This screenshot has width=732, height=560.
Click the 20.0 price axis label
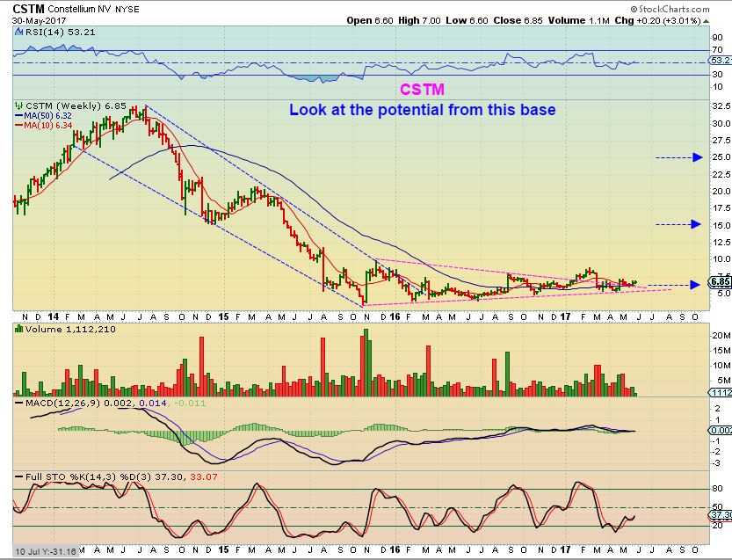click(x=721, y=191)
